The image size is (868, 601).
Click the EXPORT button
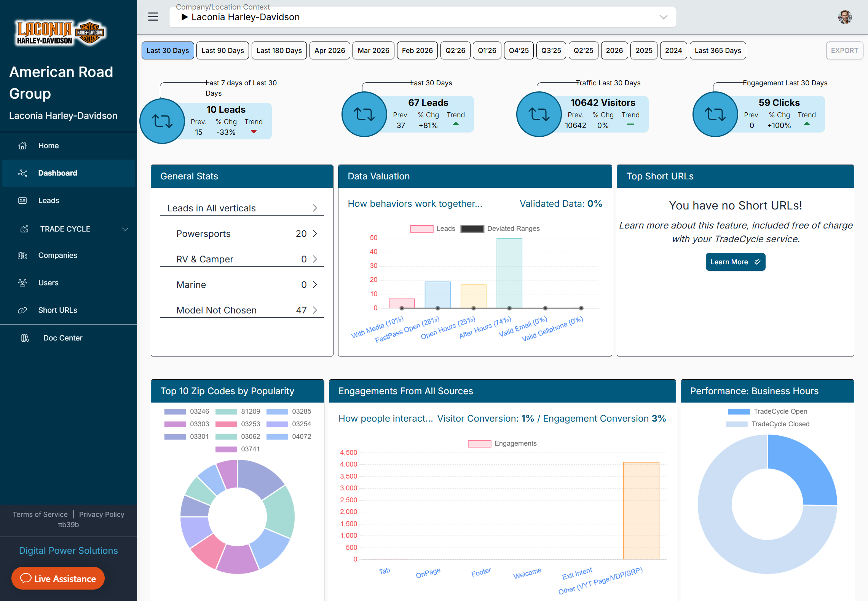pyautogui.click(x=844, y=50)
